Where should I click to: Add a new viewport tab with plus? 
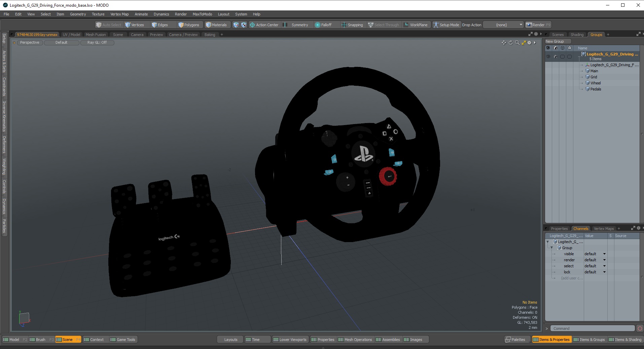(x=222, y=35)
